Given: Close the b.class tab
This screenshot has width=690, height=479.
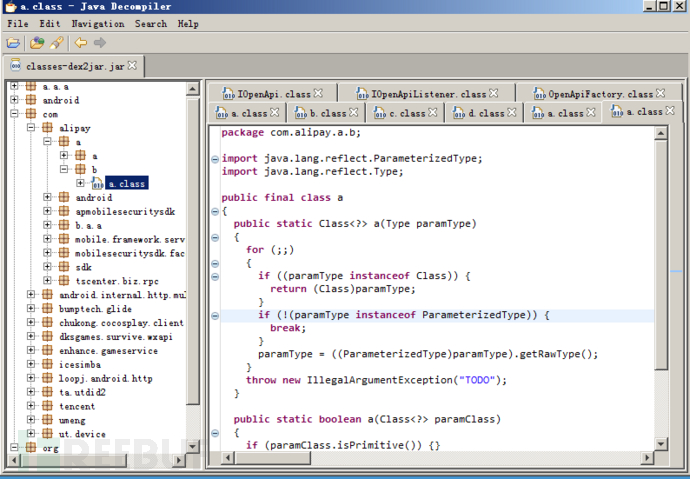Looking at the screenshot, I should tap(354, 113).
